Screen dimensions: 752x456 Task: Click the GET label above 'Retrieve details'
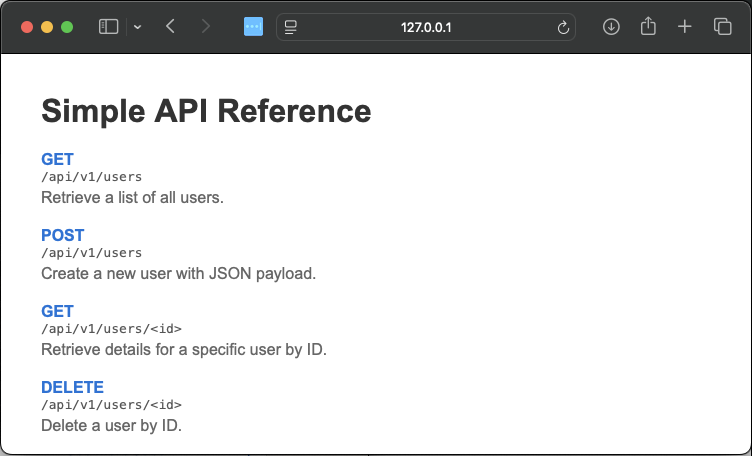tap(58, 312)
